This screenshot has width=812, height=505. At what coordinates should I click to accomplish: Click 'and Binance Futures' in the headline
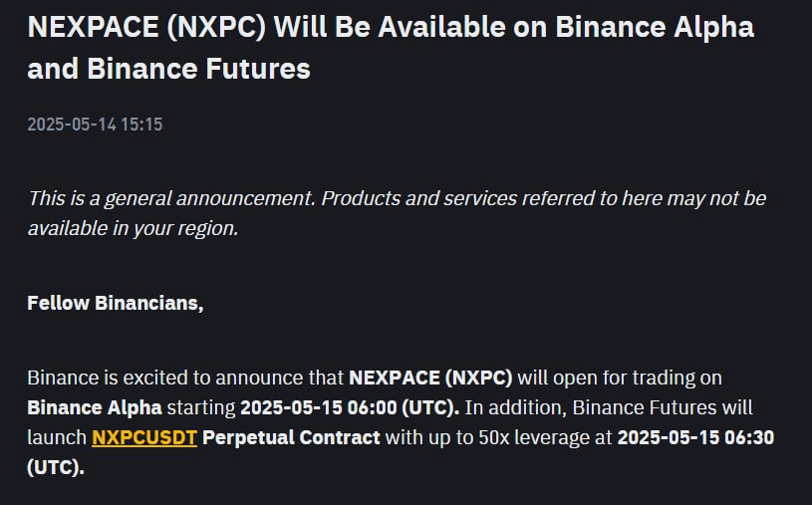coord(168,69)
